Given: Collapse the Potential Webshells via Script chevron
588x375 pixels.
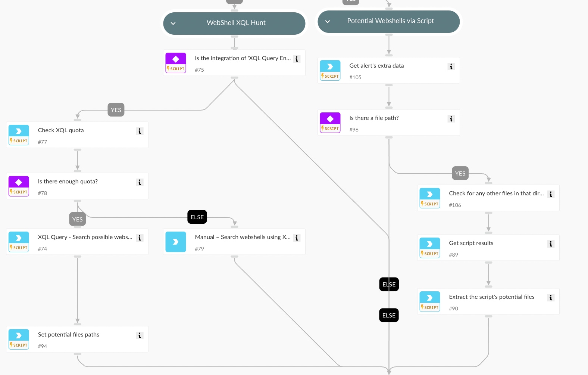Looking at the screenshot, I should point(328,21).
